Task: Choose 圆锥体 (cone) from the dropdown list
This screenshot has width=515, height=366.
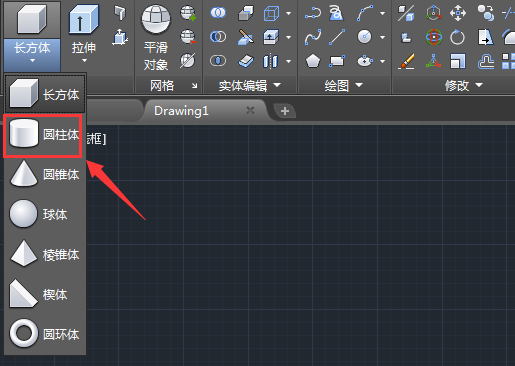Action: 45,174
